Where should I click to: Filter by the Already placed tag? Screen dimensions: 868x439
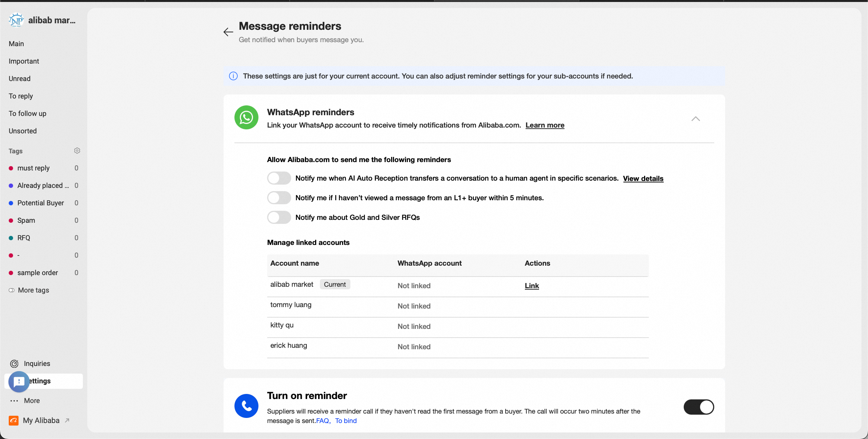click(x=44, y=185)
